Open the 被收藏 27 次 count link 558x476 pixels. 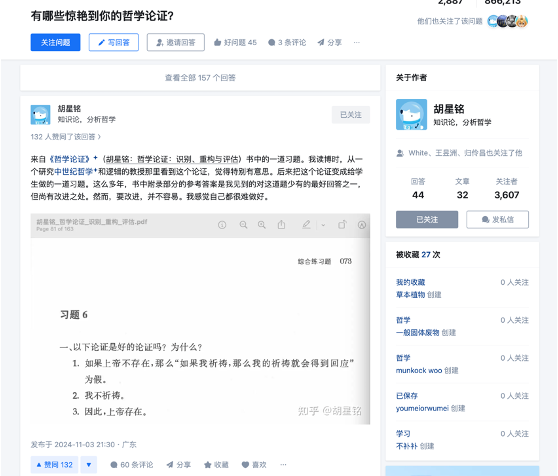pos(426,255)
